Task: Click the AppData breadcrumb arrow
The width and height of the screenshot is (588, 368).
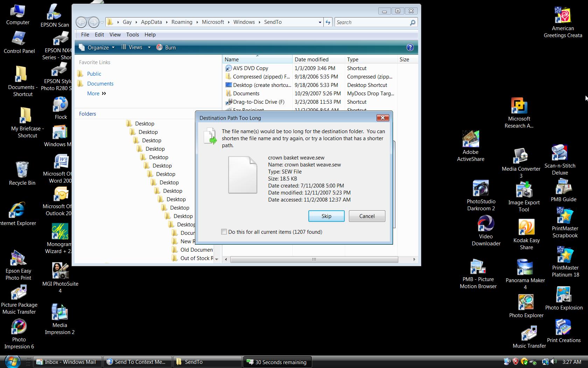Action: pyautogui.click(x=167, y=22)
